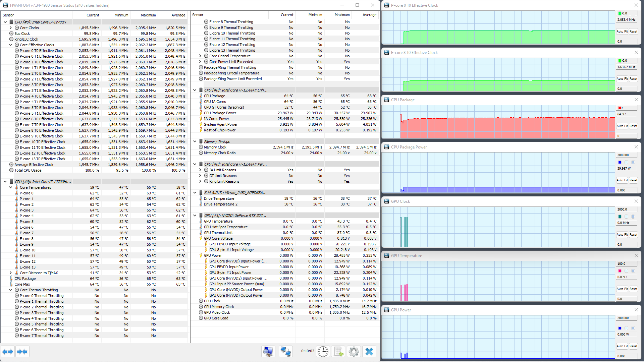644x362 pixels.
Task: Expand the Core Clocks tree row
Action: [11, 28]
